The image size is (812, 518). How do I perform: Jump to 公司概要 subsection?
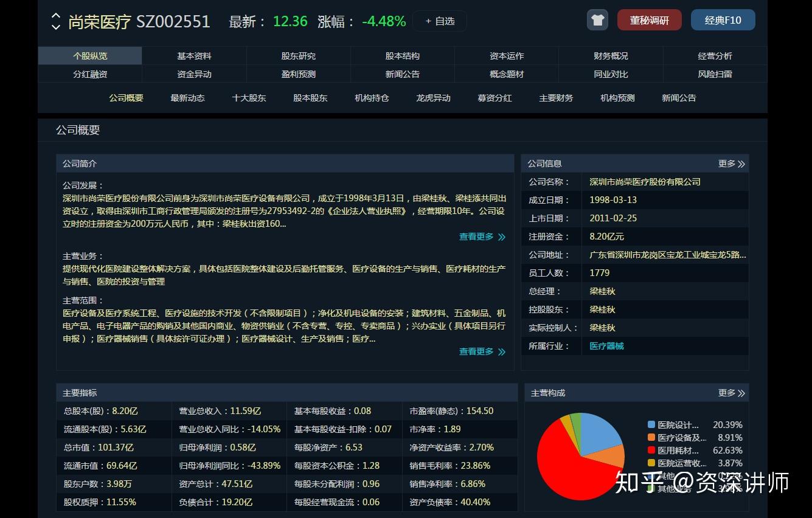[126, 98]
